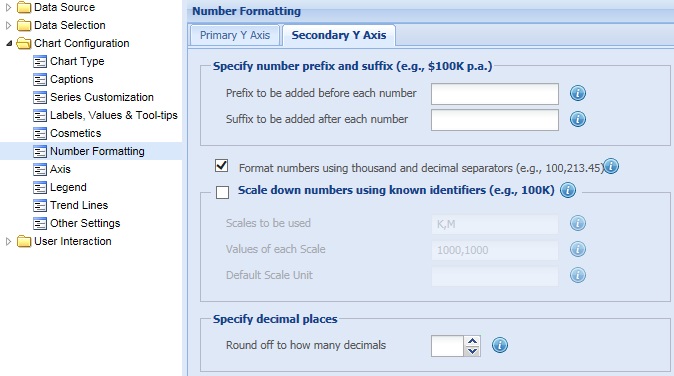Screen dimensions: 674x376
Task: Uncheck Format numbers using thousand separators
Action: click(x=222, y=165)
